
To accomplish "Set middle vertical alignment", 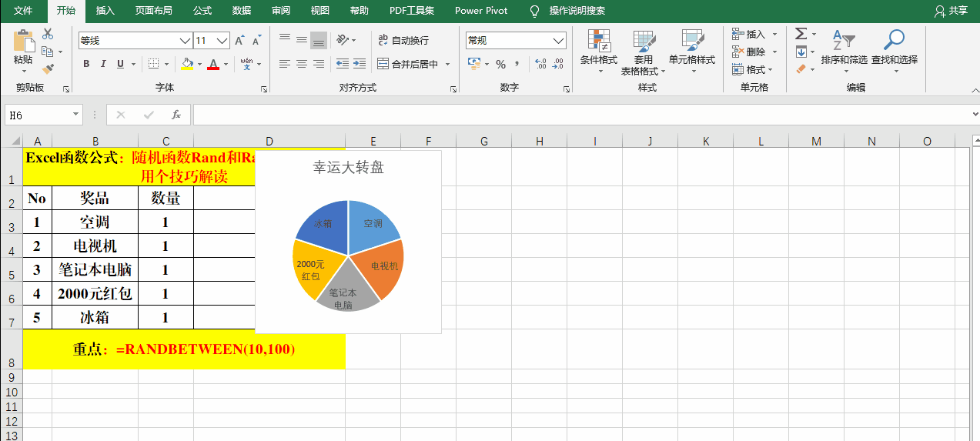I will coord(302,40).
